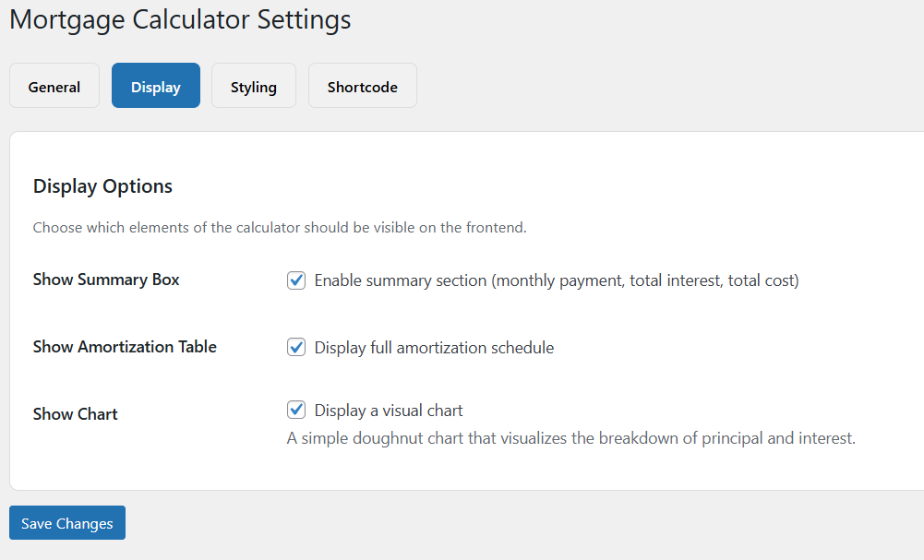Disable the full amortization schedule checkbox
Image resolution: width=924 pixels, height=560 pixels.
(x=296, y=348)
